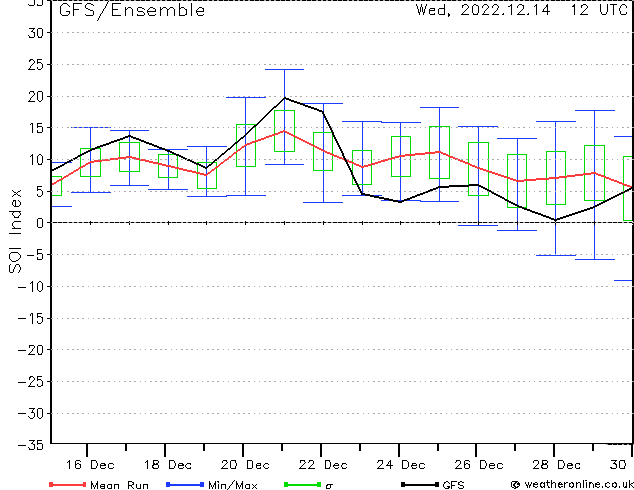634x490 pixels.
Task: Click the SOI Index axis label
Action: (x=15, y=231)
